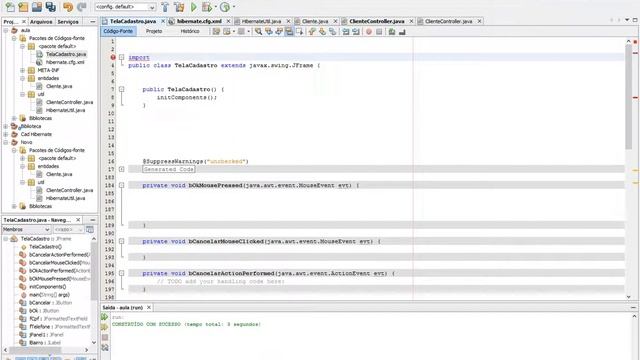
Task: Click the Uncomment code icon
Action: [402, 31]
